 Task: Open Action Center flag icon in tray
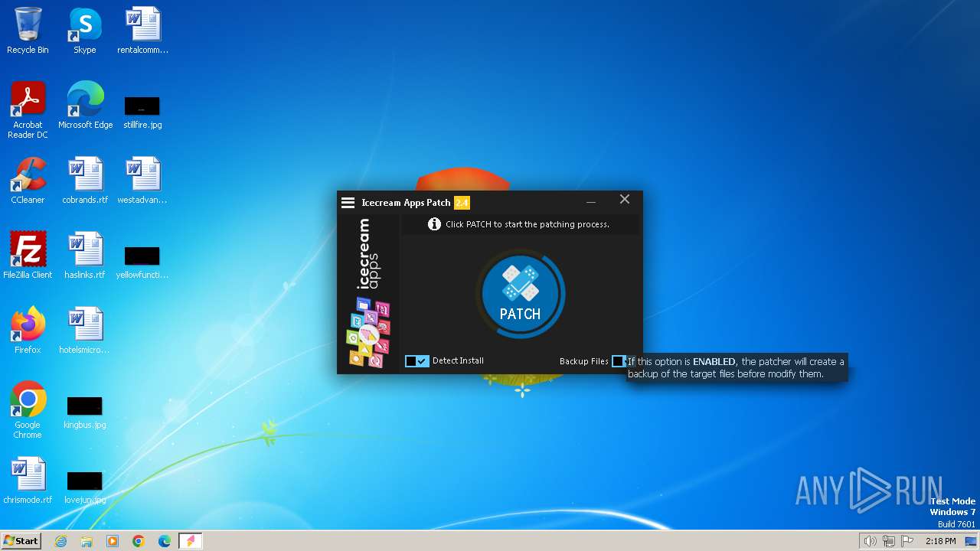908,541
